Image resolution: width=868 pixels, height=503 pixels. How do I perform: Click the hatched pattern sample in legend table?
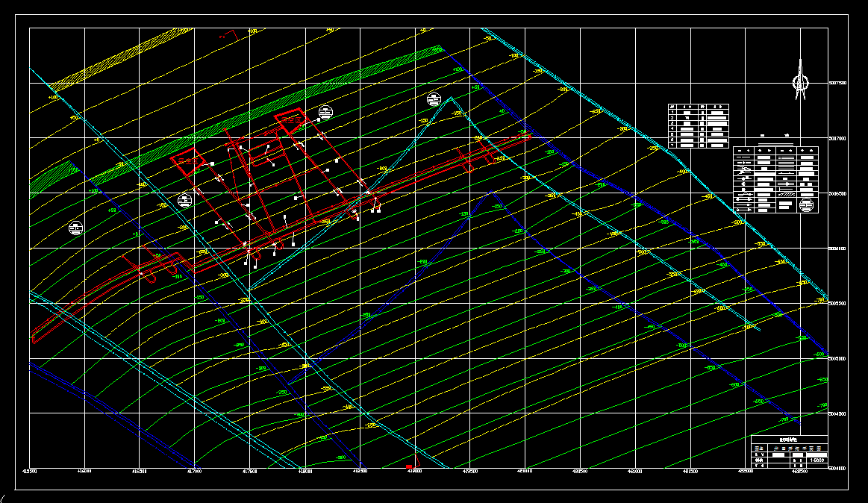[x=787, y=194]
